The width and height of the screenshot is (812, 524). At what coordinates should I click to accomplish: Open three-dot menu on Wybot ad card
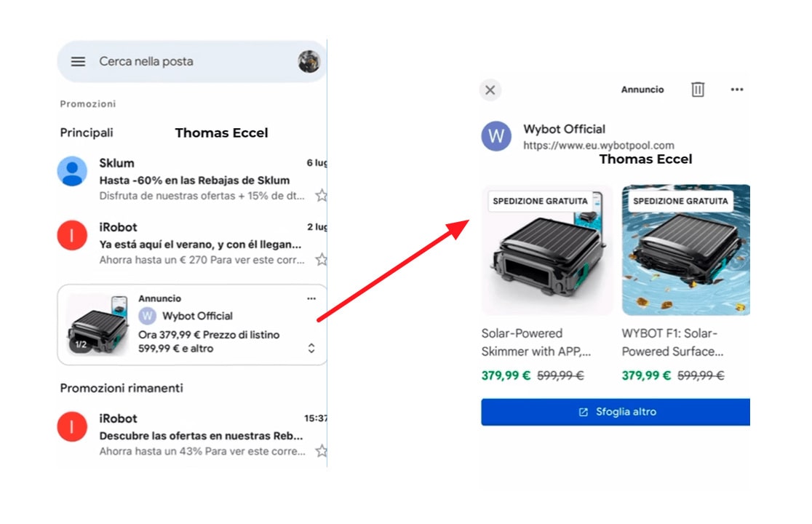[311, 298]
